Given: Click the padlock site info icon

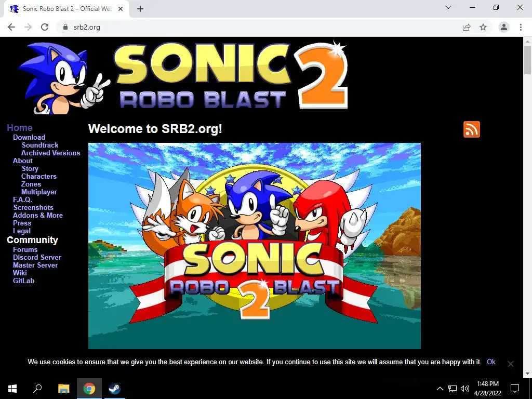Looking at the screenshot, I should tap(65, 27).
